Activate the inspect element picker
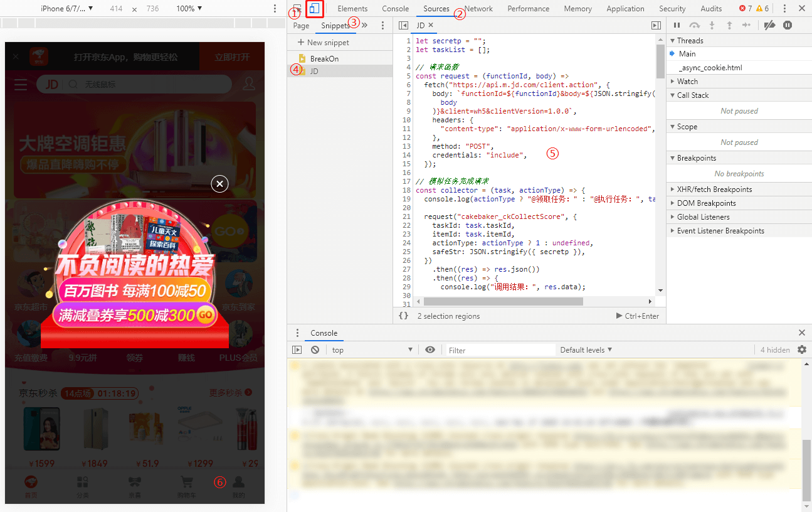Image resolution: width=812 pixels, height=512 pixels. [297, 9]
